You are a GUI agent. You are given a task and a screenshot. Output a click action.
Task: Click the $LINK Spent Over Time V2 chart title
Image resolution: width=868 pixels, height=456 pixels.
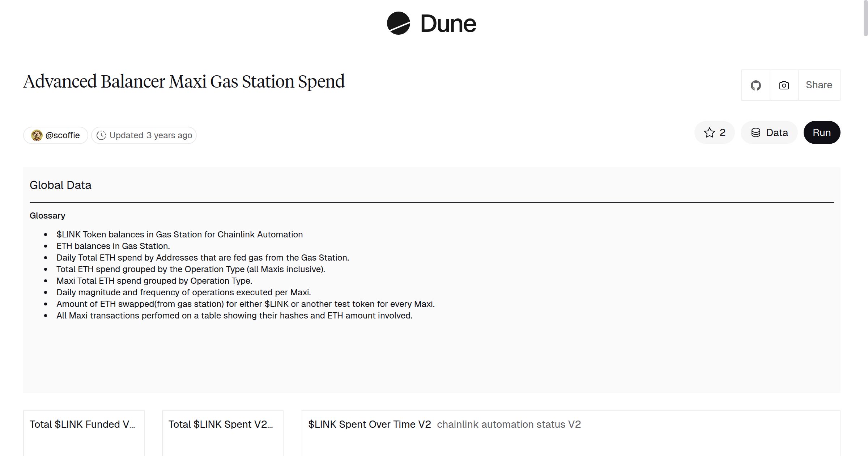point(369,424)
